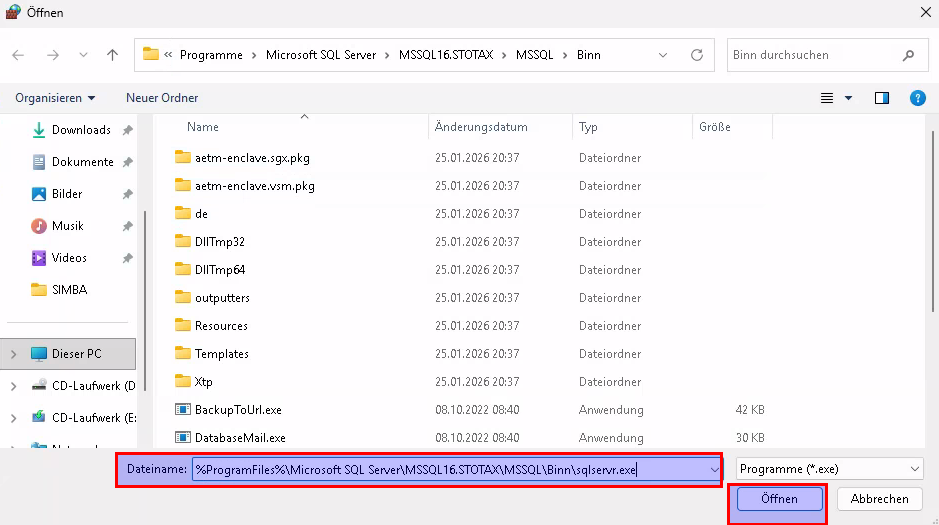Expand the Dieser PC tree node
Viewport: 939px width, 525px height.
pyautogui.click(x=13, y=354)
